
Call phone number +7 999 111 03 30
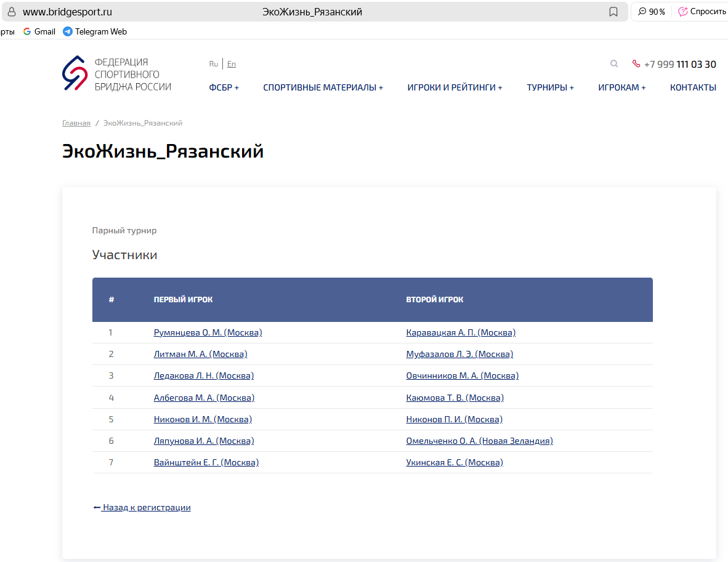coord(680,64)
